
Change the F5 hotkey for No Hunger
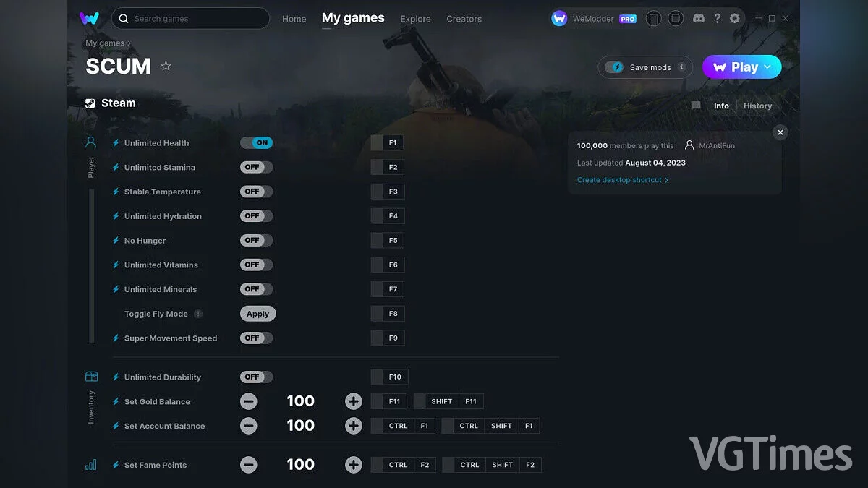[x=387, y=240]
